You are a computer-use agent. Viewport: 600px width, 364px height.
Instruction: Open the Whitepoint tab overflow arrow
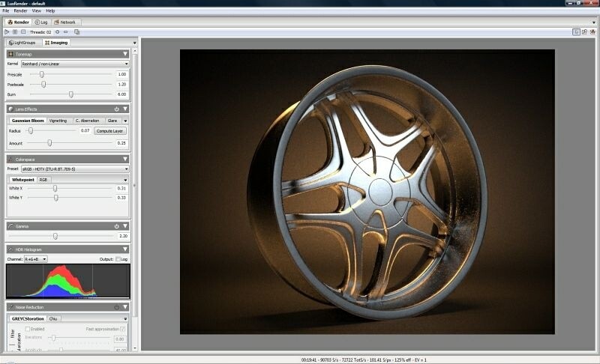[x=125, y=180]
